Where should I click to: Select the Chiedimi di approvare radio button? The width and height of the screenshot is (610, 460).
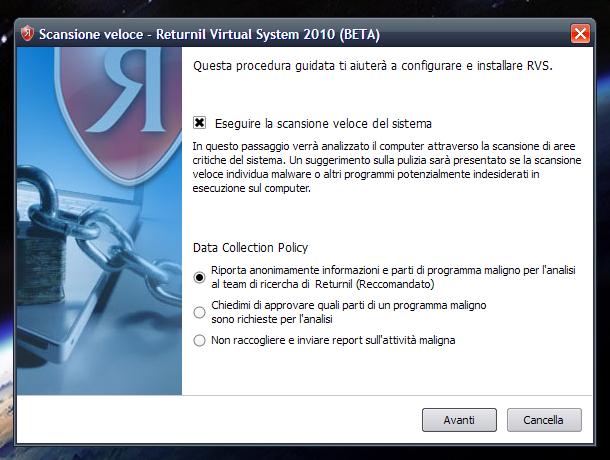click(199, 312)
